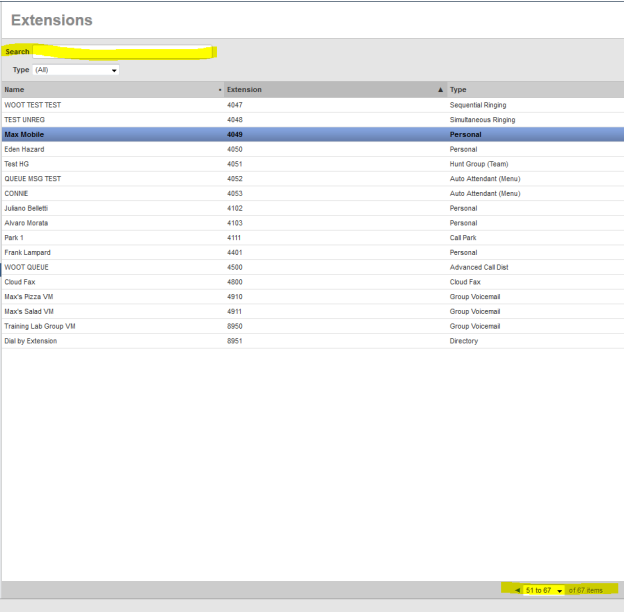Select the Dial by Extension row
Screen dimensions: 625x613
(313, 341)
